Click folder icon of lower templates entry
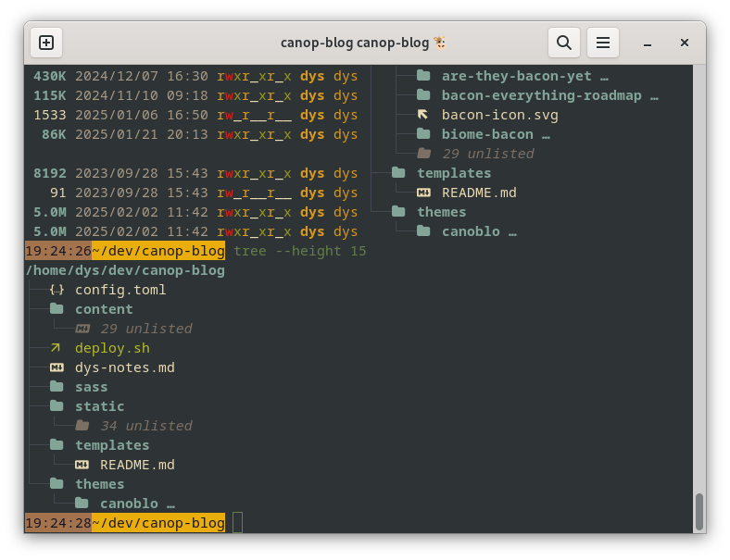 pos(57,444)
